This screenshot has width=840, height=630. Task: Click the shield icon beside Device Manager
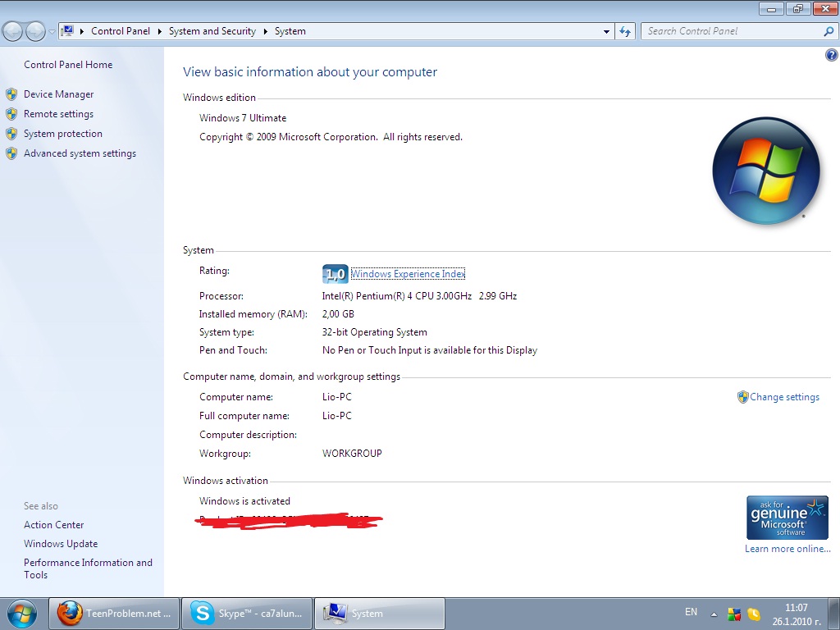11,95
